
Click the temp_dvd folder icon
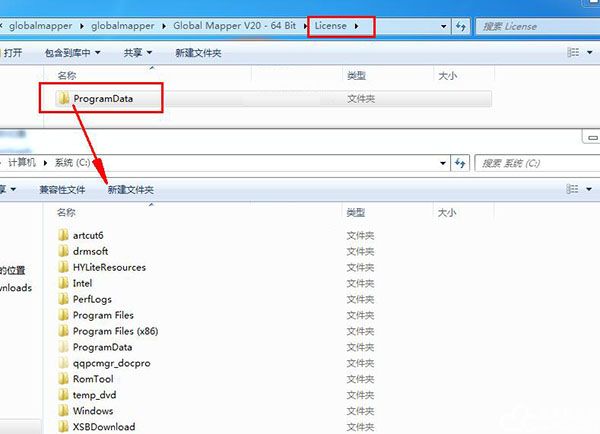click(63, 395)
